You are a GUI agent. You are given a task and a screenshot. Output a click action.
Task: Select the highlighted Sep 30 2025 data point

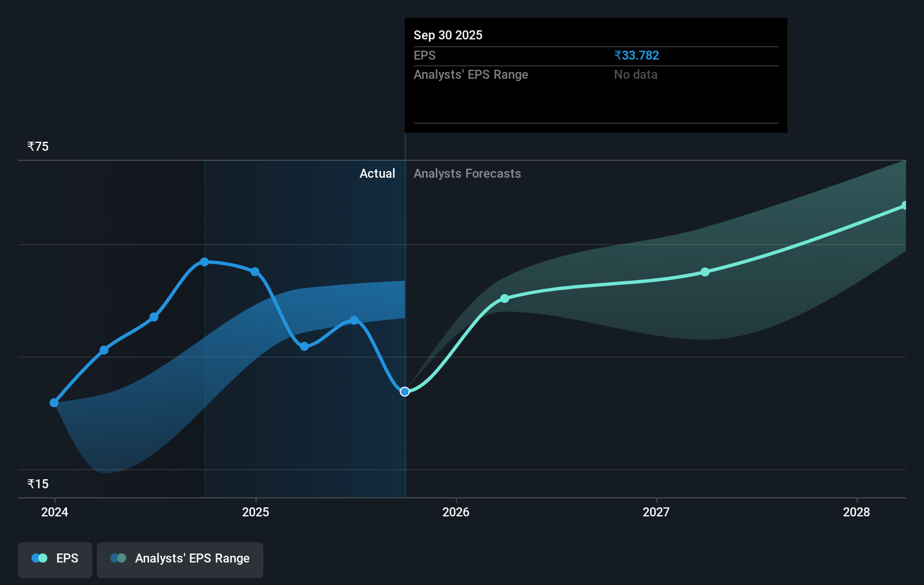(404, 391)
